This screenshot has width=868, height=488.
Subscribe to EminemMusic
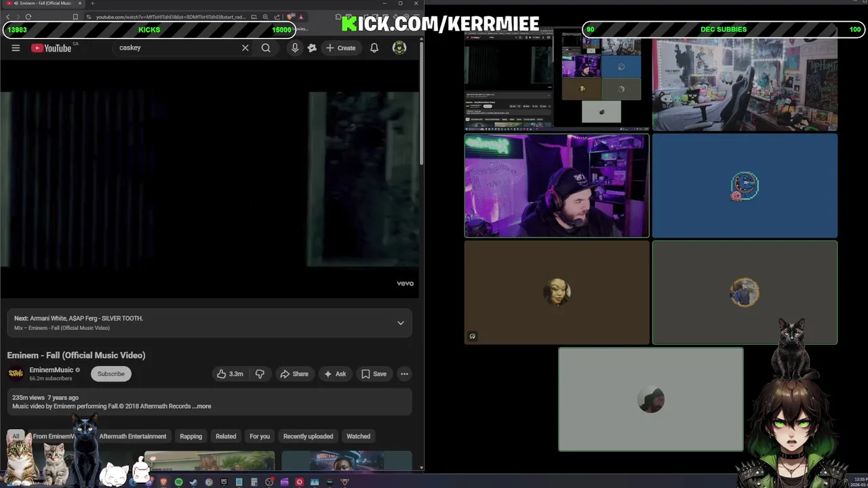pyautogui.click(x=111, y=373)
